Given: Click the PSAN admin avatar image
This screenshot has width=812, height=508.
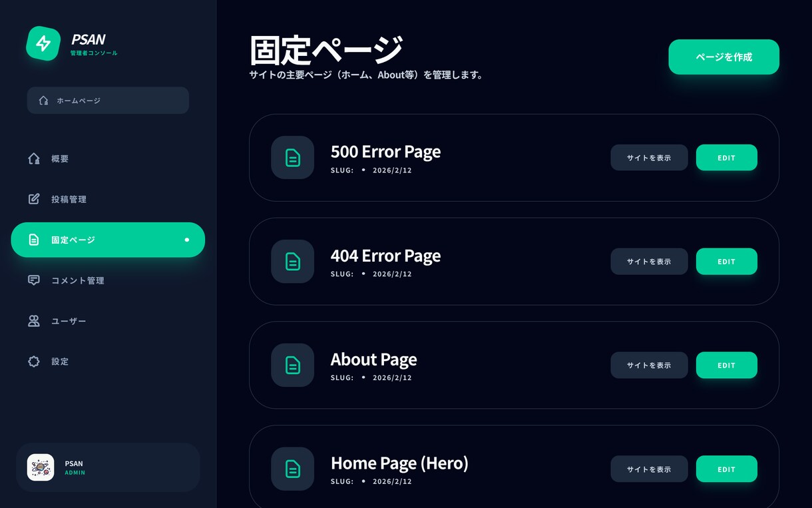Looking at the screenshot, I should point(41,467).
